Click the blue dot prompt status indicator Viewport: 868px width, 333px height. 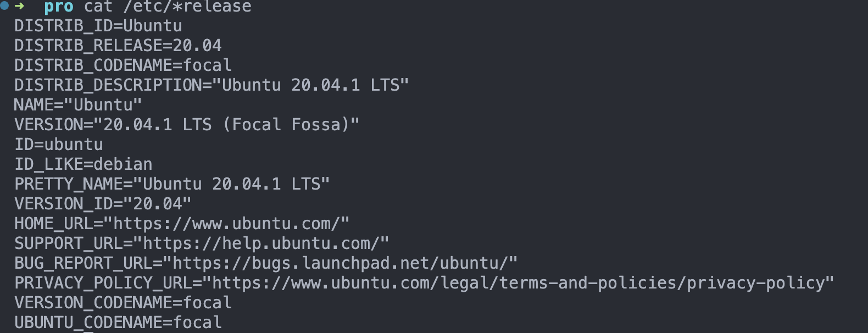coord(4,6)
